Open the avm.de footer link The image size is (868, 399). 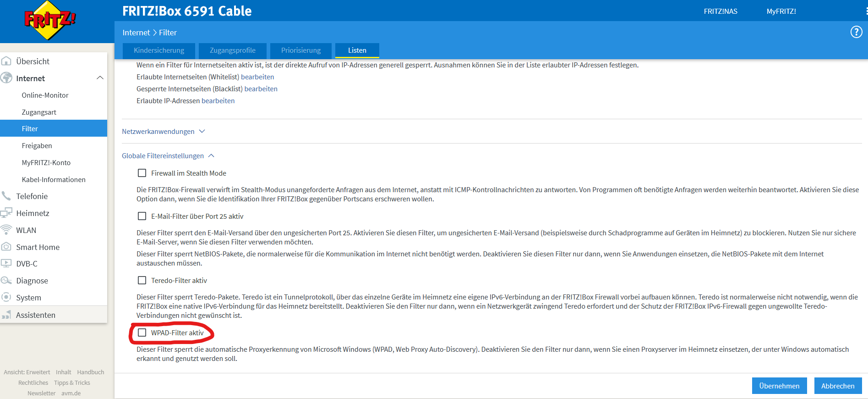(x=71, y=393)
